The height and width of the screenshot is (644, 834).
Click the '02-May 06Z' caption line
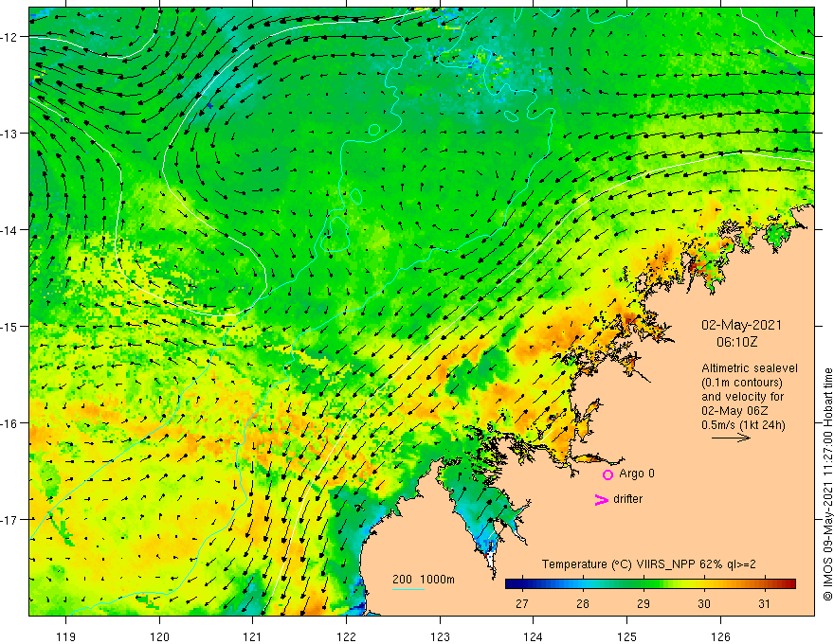734,411
